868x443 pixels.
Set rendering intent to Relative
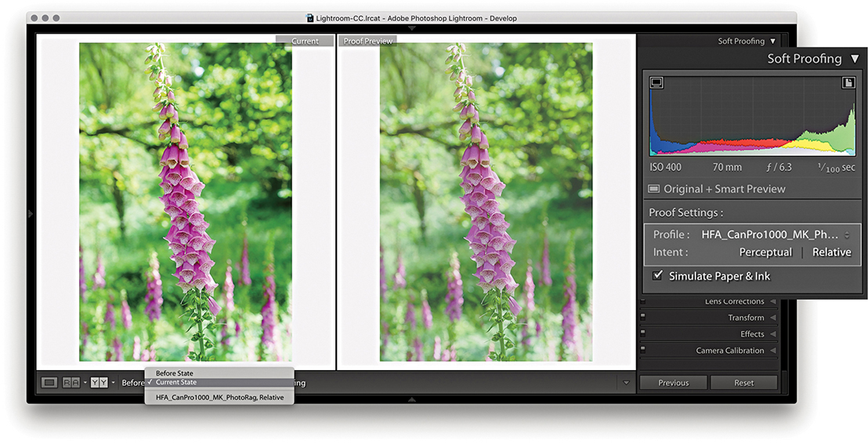831,252
